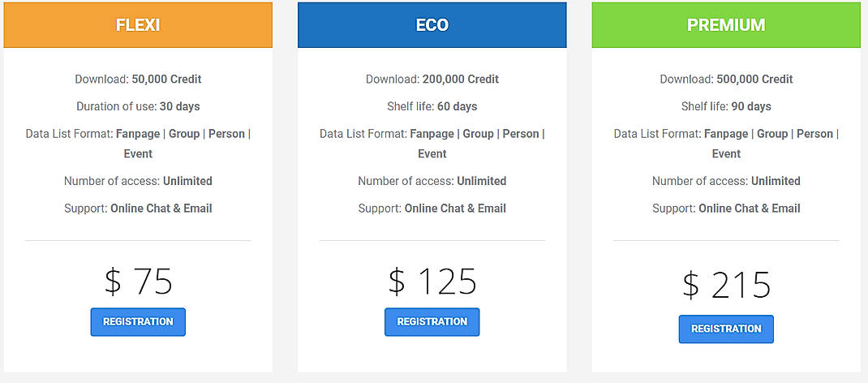Image resolution: width=868 pixels, height=383 pixels.
Task: Select the green PREMIUM plan header
Action: [726, 25]
